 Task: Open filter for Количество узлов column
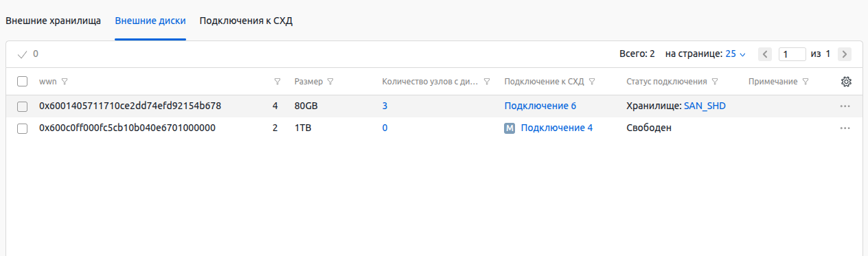coord(487,82)
